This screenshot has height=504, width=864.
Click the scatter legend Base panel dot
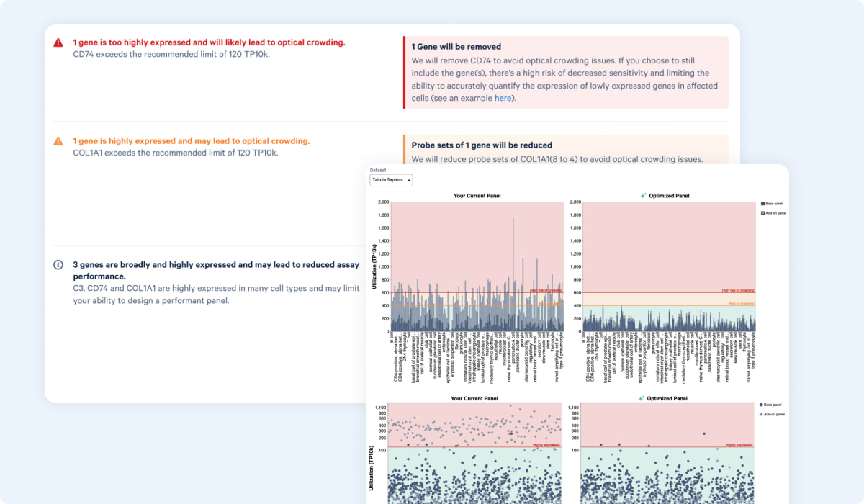click(x=762, y=405)
